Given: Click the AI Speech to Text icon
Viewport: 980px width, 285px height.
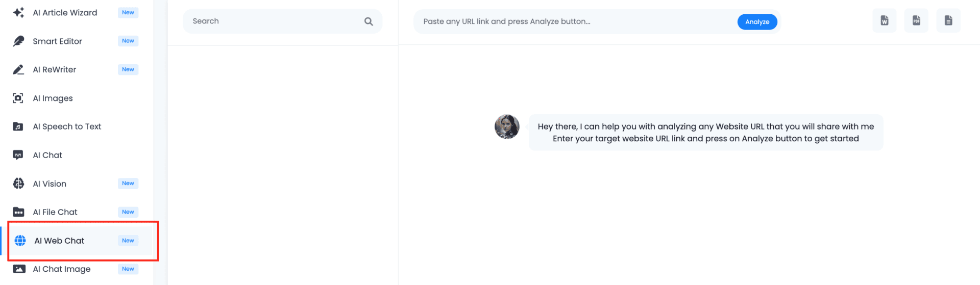Looking at the screenshot, I should click(x=18, y=126).
